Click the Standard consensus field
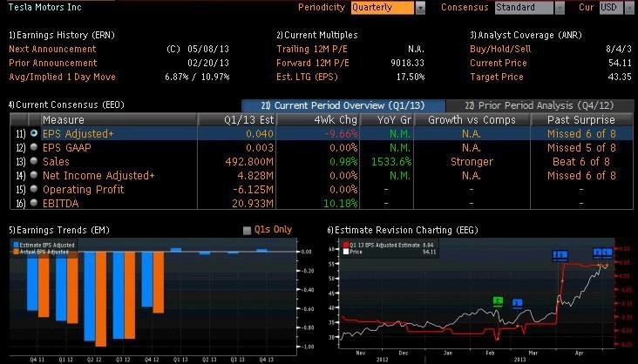The width and height of the screenshot is (638, 364). click(x=524, y=8)
